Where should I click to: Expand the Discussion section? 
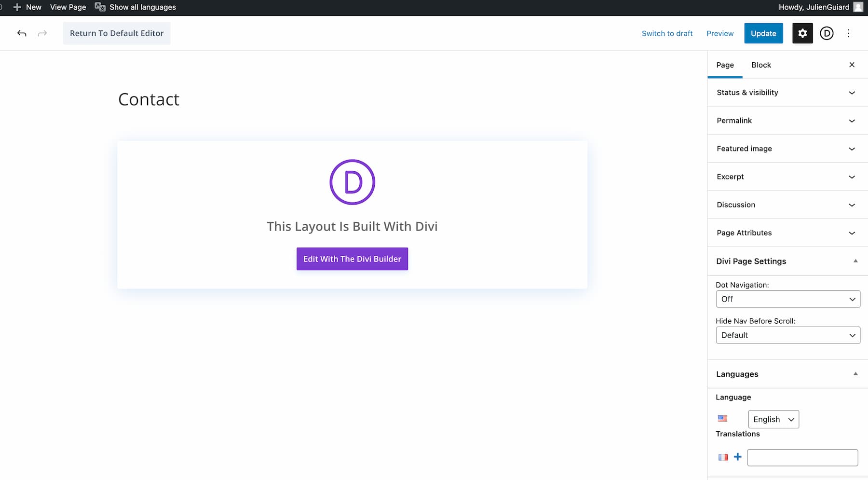coord(787,205)
